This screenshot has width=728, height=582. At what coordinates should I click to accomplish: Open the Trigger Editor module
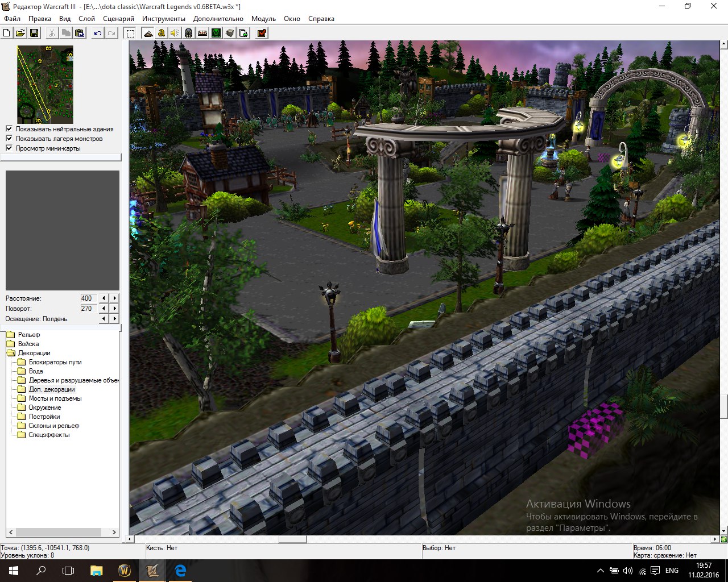click(x=162, y=33)
